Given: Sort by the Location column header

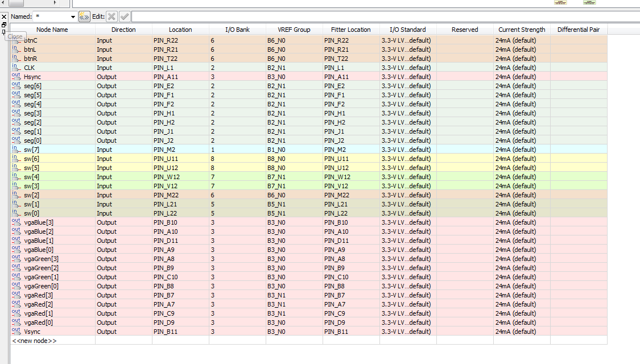Looking at the screenshot, I should click(x=180, y=30).
